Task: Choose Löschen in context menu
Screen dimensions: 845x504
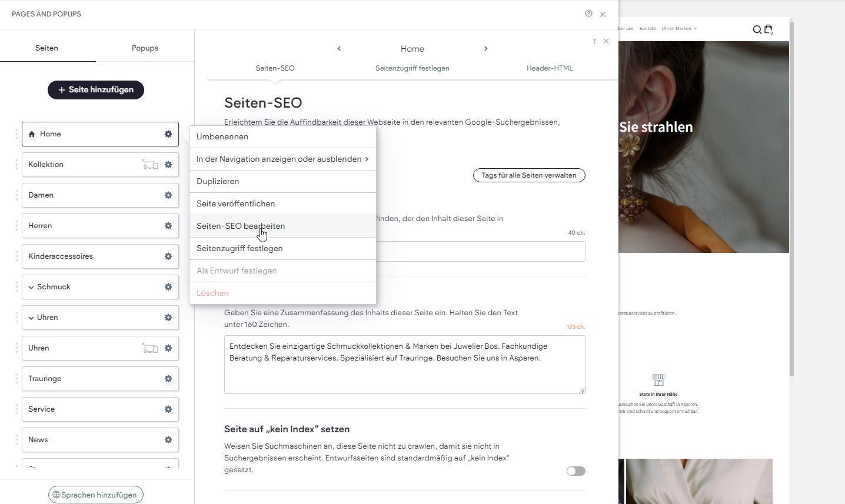Action: [282, 293]
